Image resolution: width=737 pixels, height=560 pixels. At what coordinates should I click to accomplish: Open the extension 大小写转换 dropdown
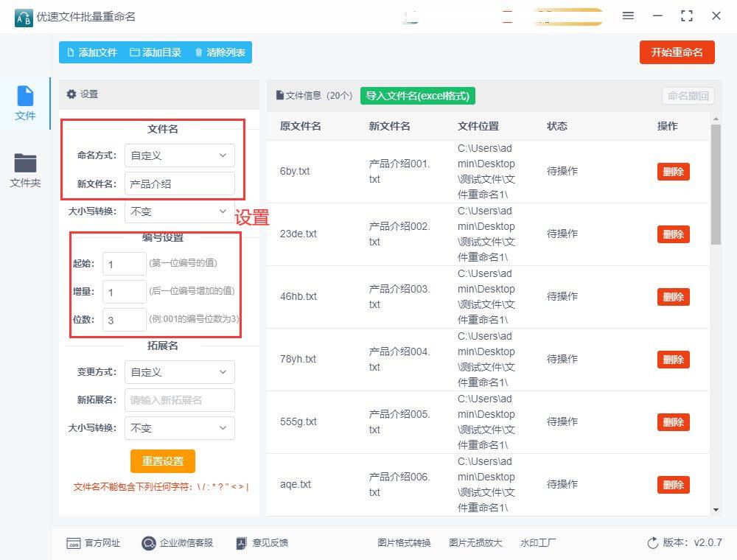pos(180,428)
